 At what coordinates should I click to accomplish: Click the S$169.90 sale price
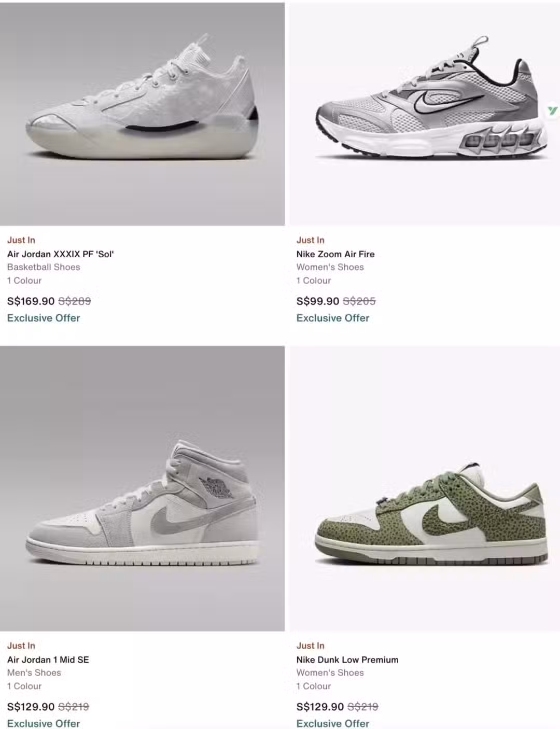click(31, 301)
